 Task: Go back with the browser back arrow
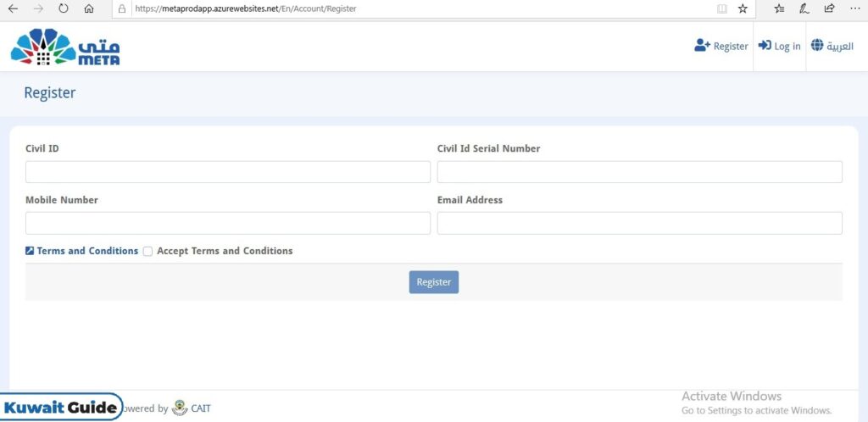tap(12, 8)
